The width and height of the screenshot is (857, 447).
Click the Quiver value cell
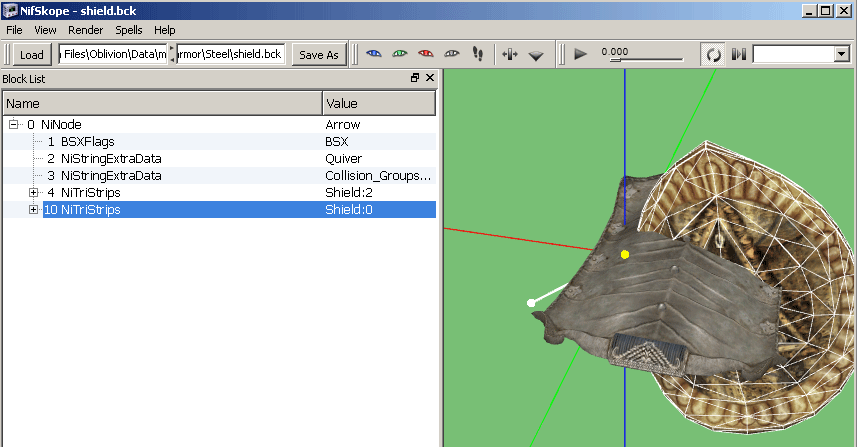(343, 158)
